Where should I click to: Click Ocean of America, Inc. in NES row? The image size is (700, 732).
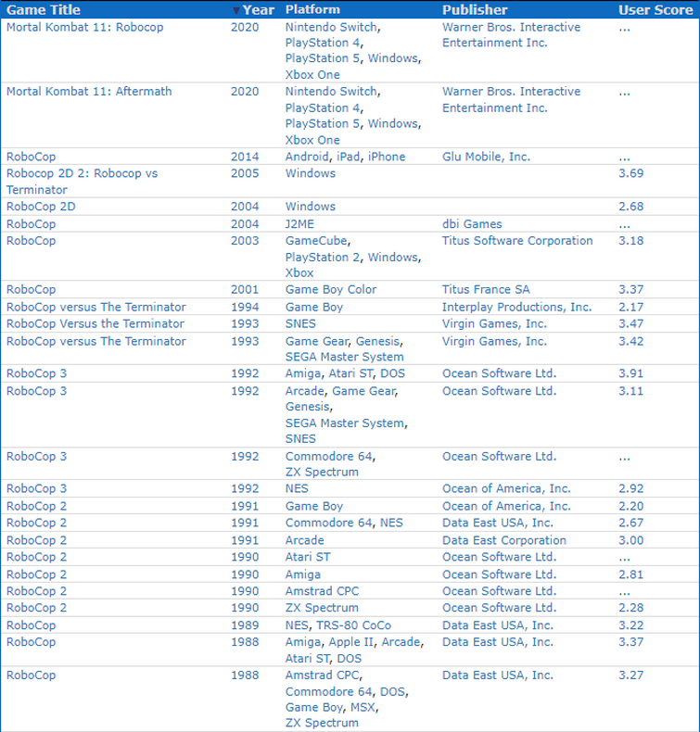506,489
